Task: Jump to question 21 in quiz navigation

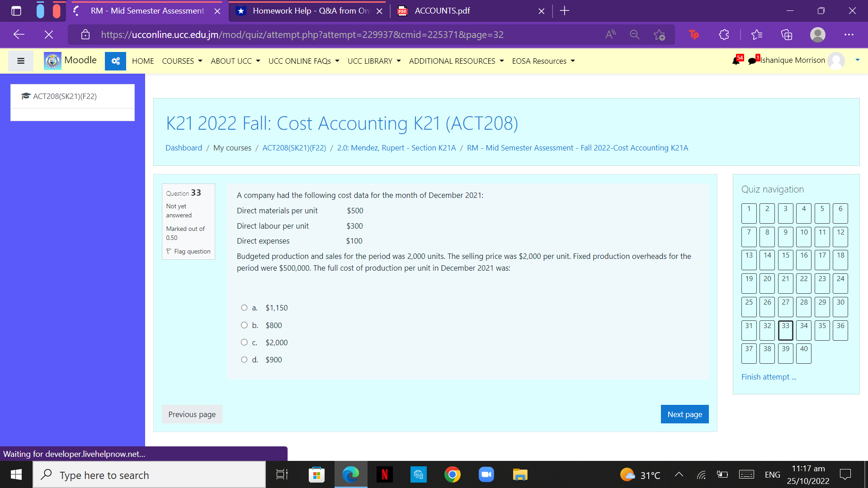Action: click(x=785, y=283)
